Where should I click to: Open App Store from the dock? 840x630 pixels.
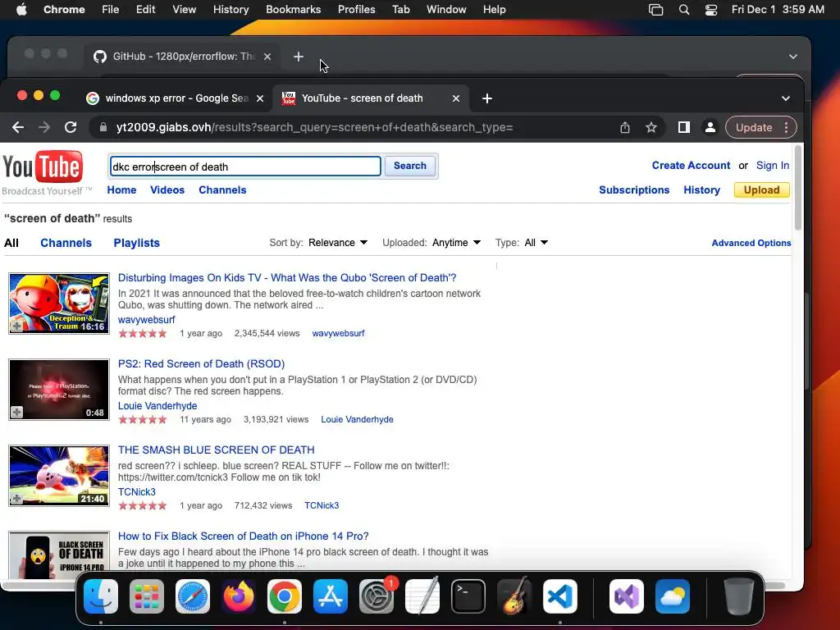click(331, 596)
